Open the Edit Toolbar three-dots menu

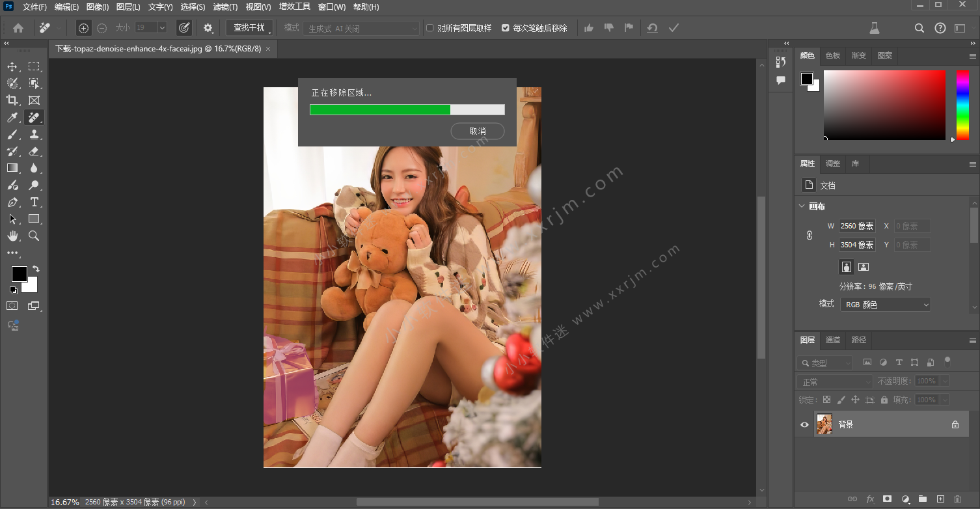point(12,253)
